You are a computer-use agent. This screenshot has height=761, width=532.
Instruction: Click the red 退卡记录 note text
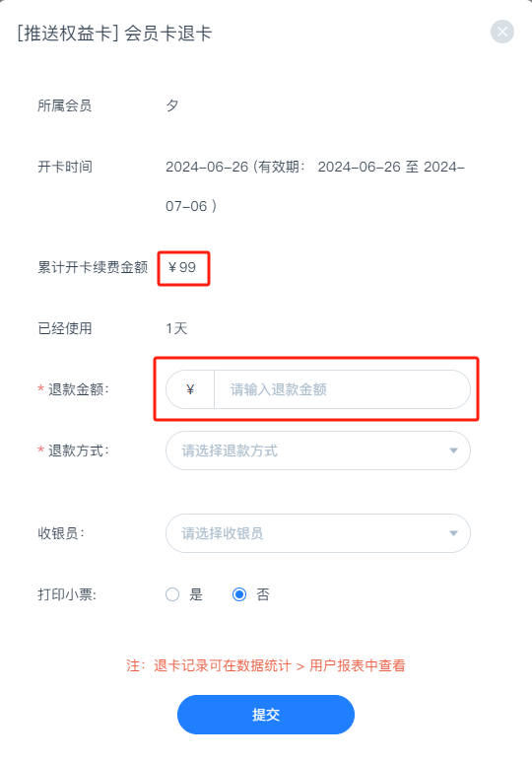pyautogui.click(x=266, y=665)
